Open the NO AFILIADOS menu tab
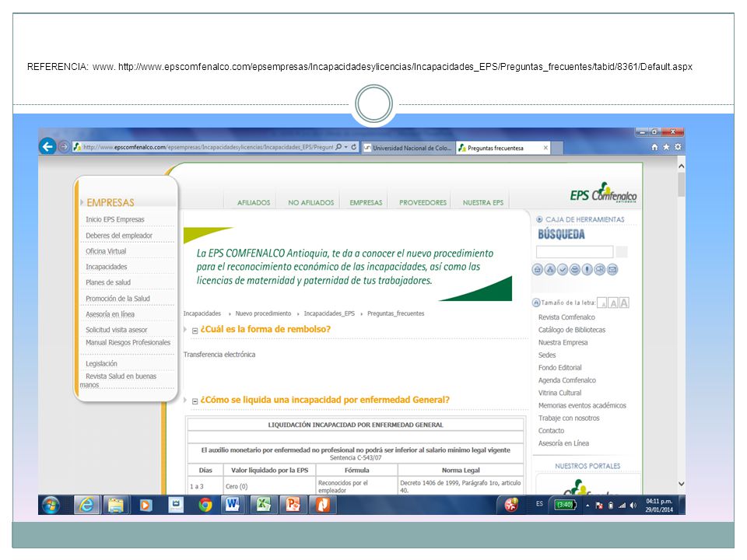 [310, 202]
